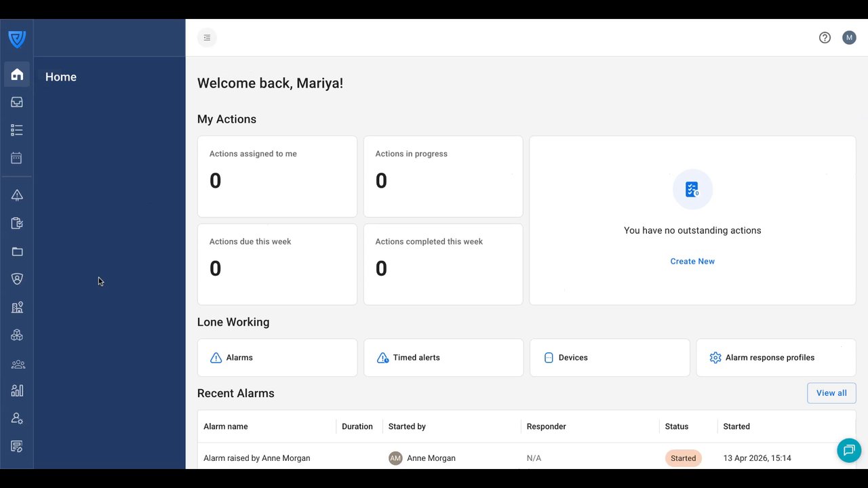Open the clipboard check sidebar icon
The image size is (868, 488).
(17, 224)
